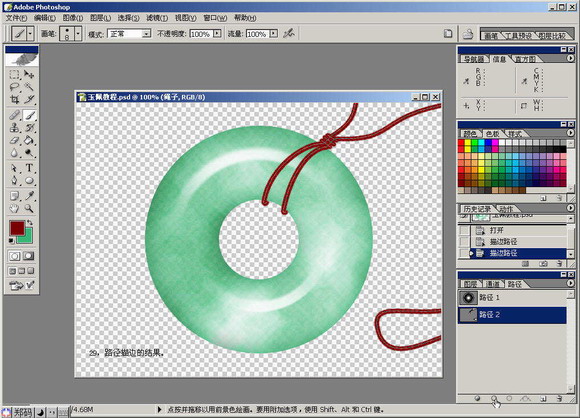Screen dimensions: 580x418
Task: Select the Paint Bucket tool
Action: [x=29, y=140]
